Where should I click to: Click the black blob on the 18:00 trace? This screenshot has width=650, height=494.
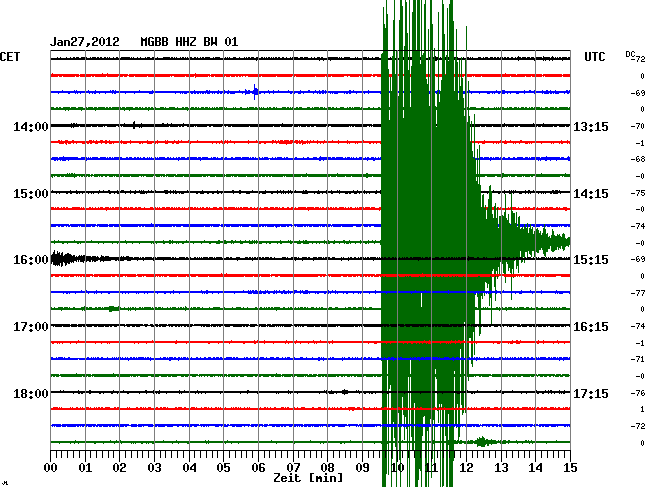coord(345,392)
